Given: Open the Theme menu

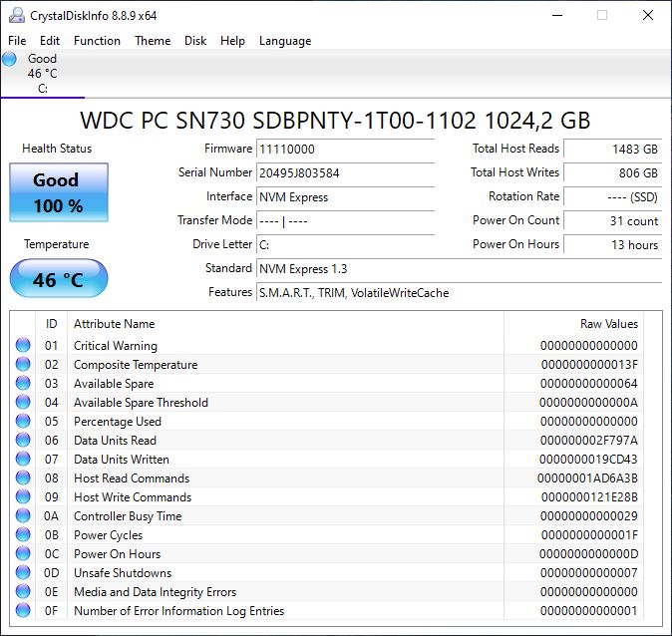Looking at the screenshot, I should 153,41.
